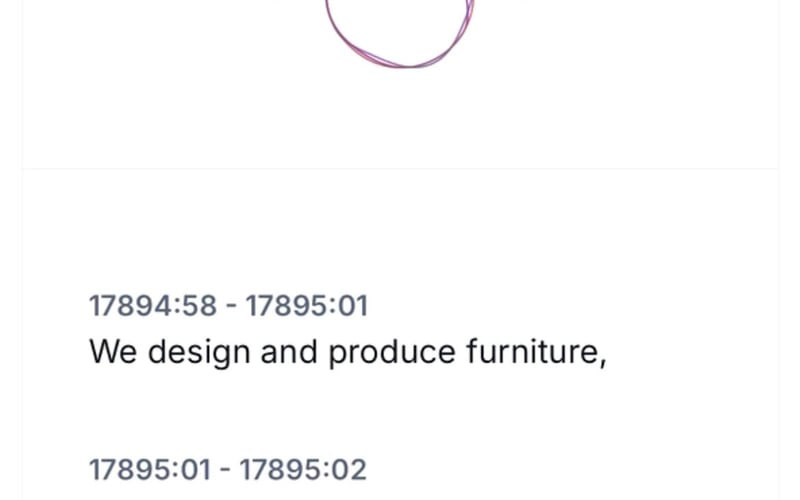Click the dash between 17894:58 and 17895:01
800x500 pixels.
tap(231, 307)
